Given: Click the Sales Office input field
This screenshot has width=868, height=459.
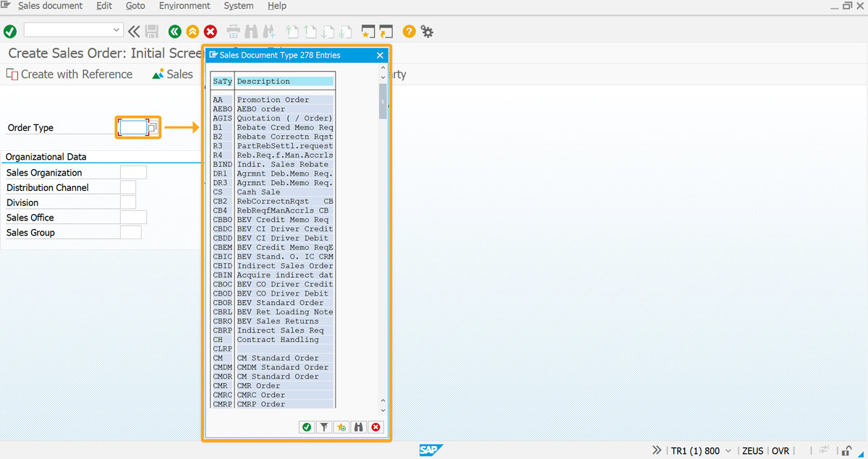Looking at the screenshot, I should [133, 218].
